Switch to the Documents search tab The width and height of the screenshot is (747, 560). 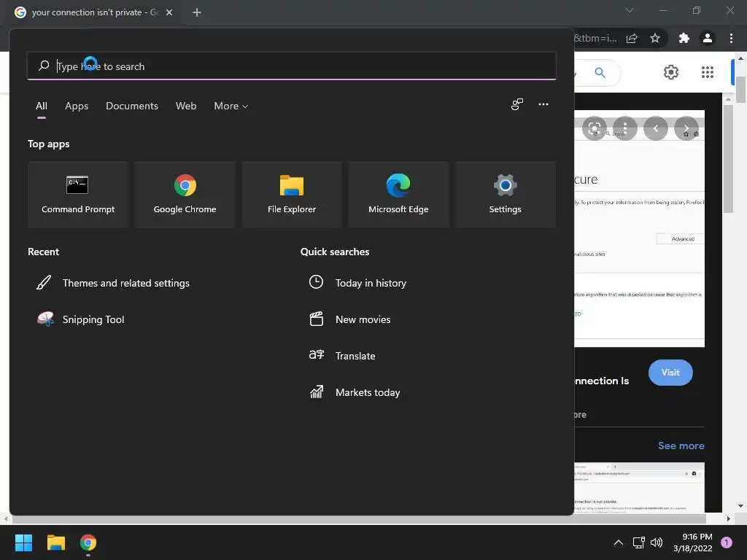click(132, 106)
